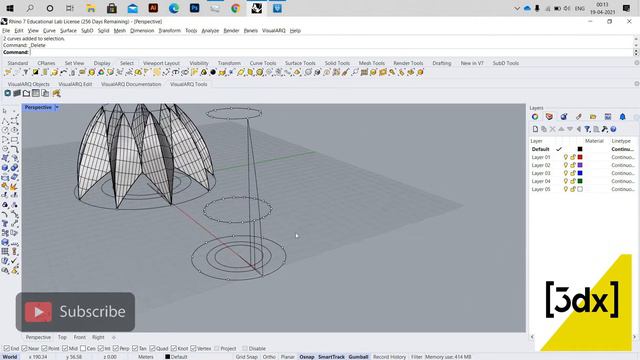
Task: Change the Default layer black color swatch
Action: pyautogui.click(x=580, y=149)
